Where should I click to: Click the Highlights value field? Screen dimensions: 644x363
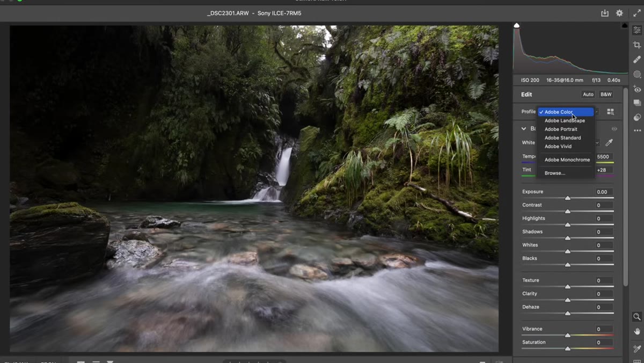(x=604, y=219)
